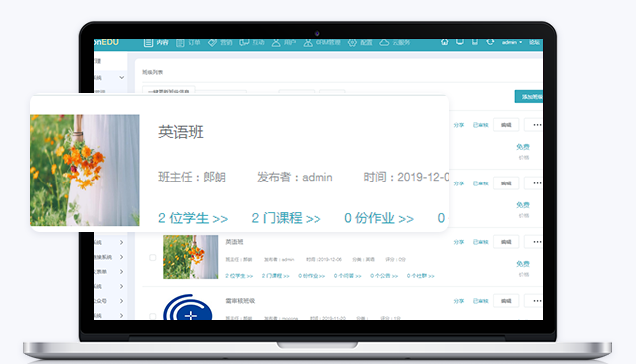The height and width of the screenshot is (364, 636).
Task: Open the 营销 marketing tag icon
Action: click(212, 43)
